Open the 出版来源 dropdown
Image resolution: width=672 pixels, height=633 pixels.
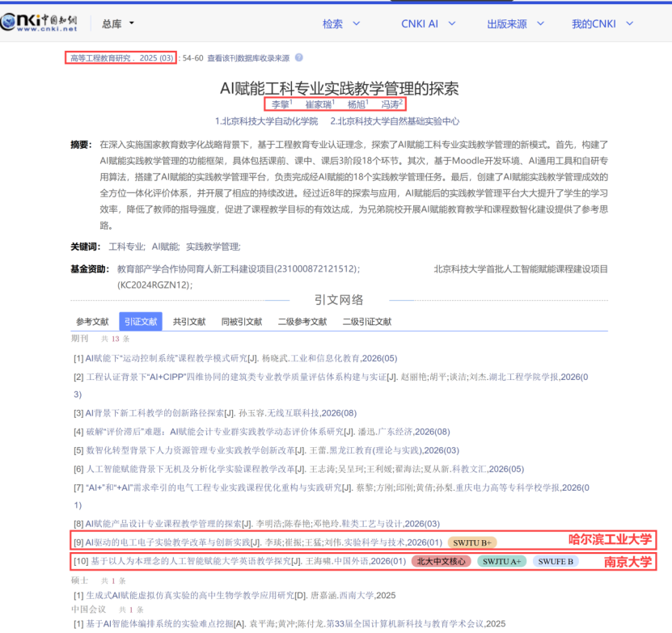(x=515, y=23)
